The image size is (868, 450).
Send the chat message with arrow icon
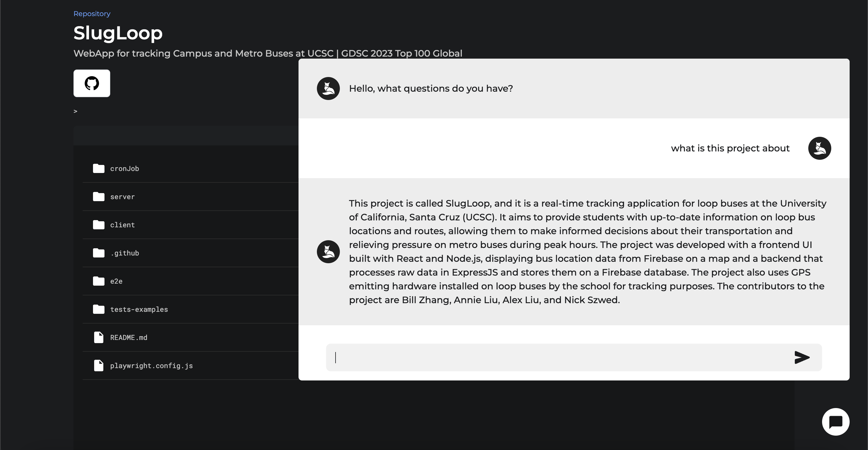[802, 357]
